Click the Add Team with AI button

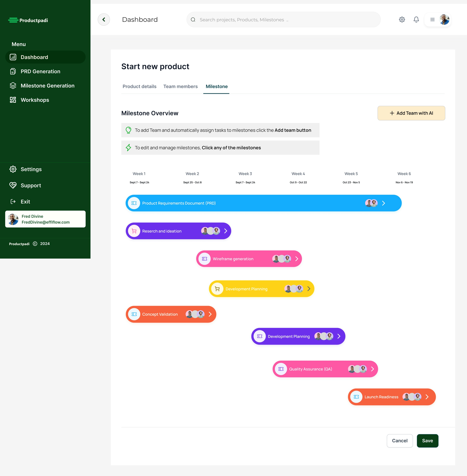[411, 113]
